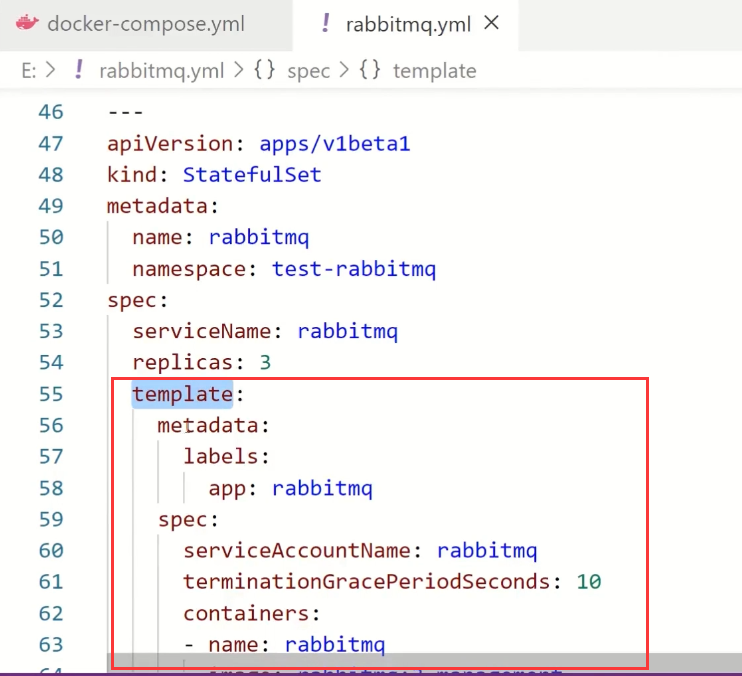Open the rabbitmq.yml breadcrumb item
The image size is (742, 676).
click(x=161, y=71)
